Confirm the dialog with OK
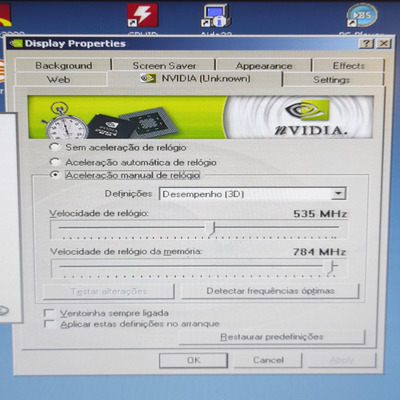This screenshot has width=400, height=400. point(194,360)
